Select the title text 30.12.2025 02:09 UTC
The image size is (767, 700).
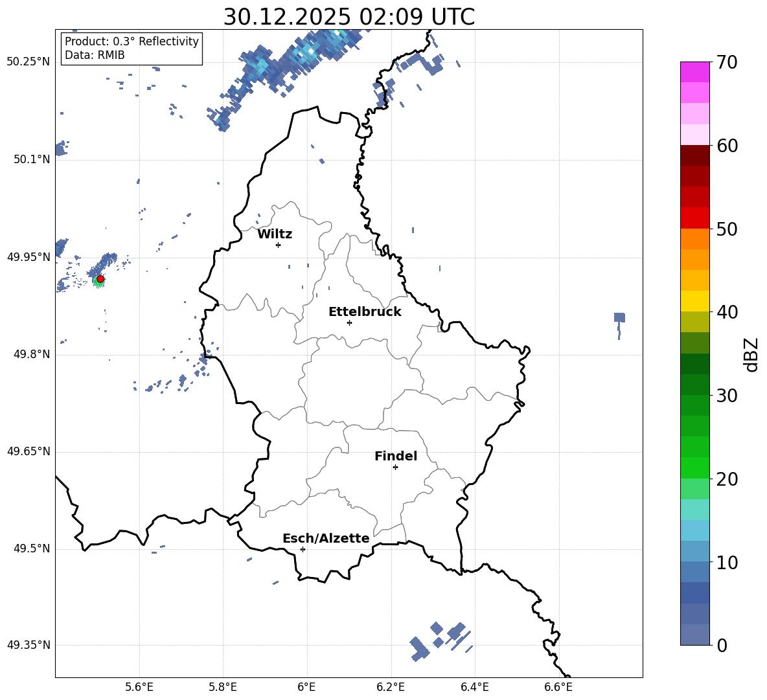(349, 17)
